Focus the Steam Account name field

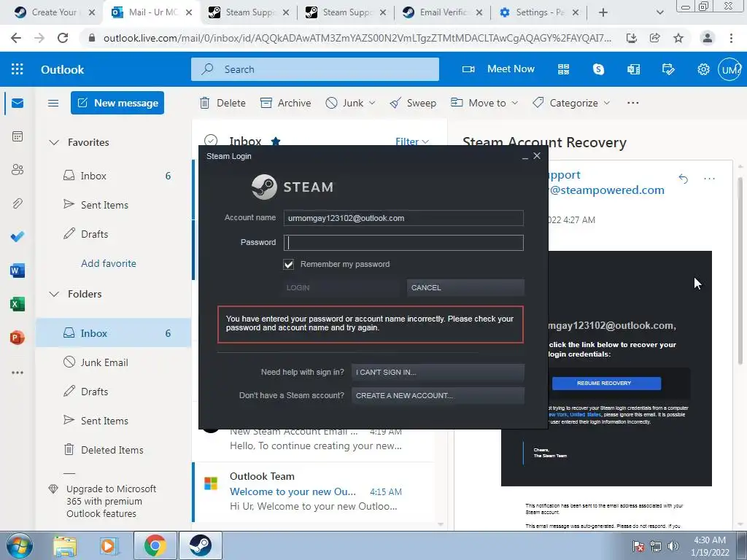[x=403, y=218]
